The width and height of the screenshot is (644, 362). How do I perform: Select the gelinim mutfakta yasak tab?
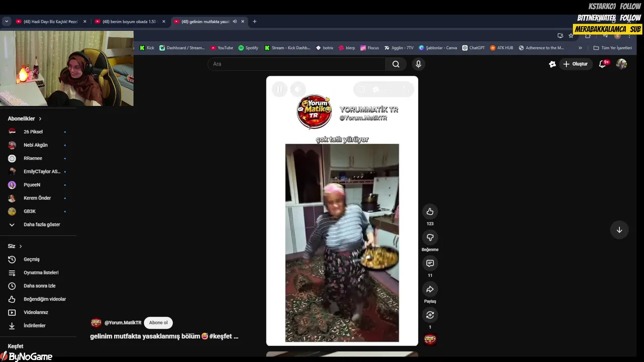click(205, 22)
